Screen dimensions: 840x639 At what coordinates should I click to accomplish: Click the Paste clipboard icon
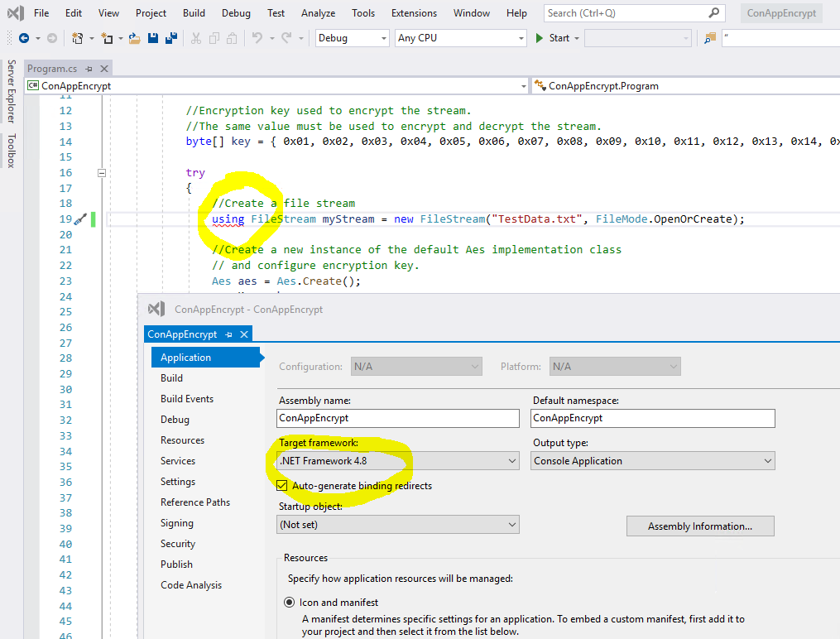232,38
